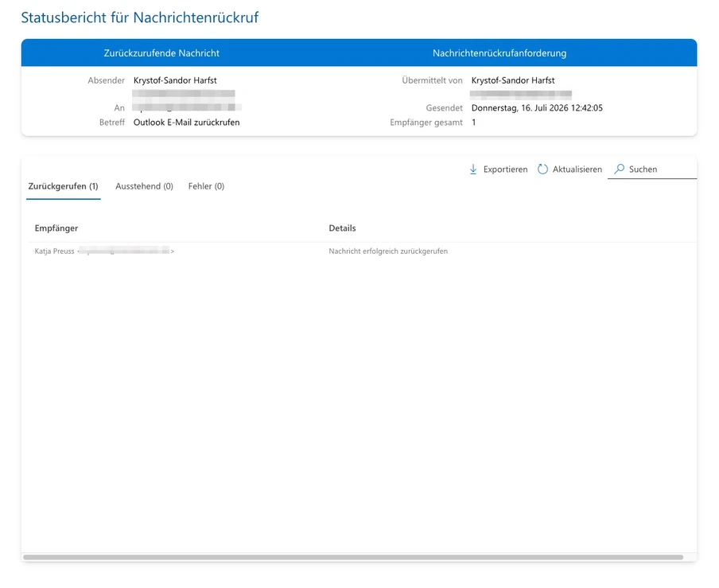Viewport: 719px width, 588px height.
Task: Click the Details column header
Action: pyautogui.click(x=342, y=228)
